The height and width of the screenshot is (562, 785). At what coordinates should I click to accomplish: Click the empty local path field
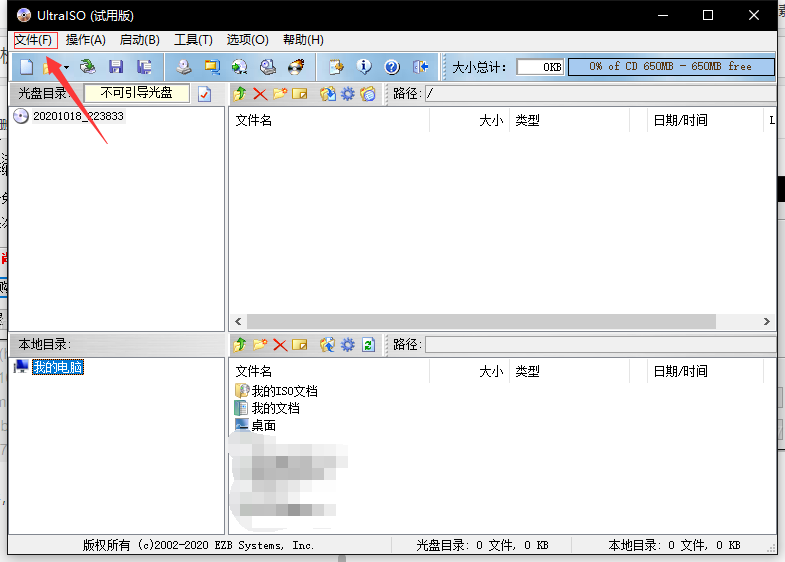[x=601, y=345]
